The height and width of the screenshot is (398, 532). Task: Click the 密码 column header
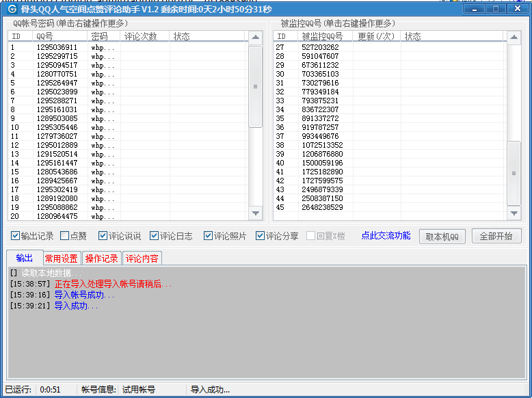coord(104,36)
